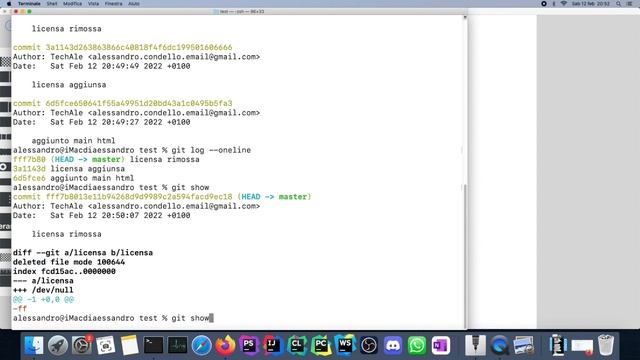Image resolution: width=640 pixels, height=360 pixels.
Task: Open the yellow Notes app in dock
Action: (x=130, y=345)
